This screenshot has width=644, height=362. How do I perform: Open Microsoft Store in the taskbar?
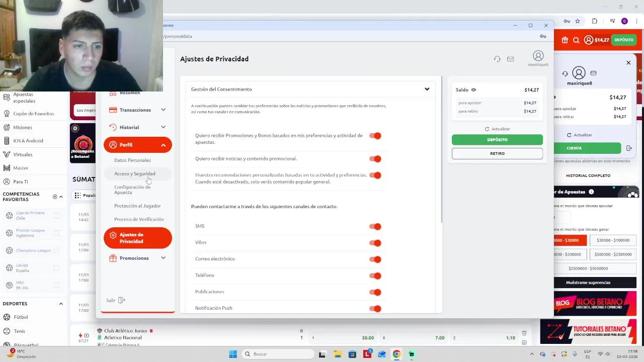coord(352,354)
